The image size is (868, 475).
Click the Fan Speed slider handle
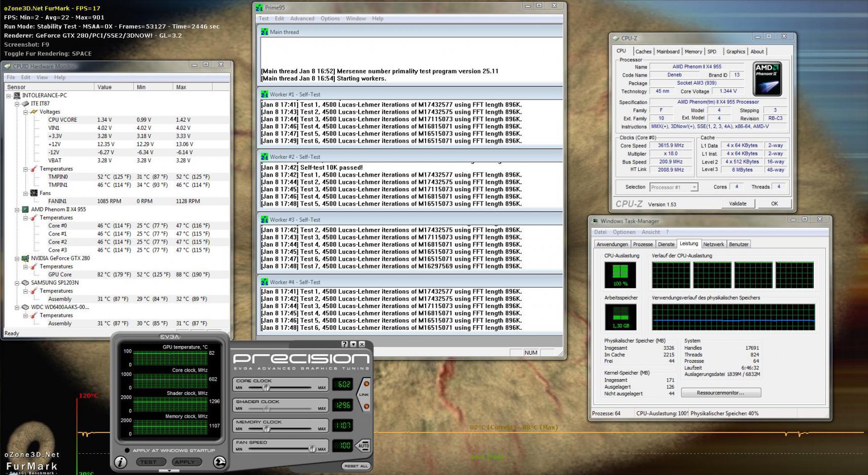(x=313, y=449)
